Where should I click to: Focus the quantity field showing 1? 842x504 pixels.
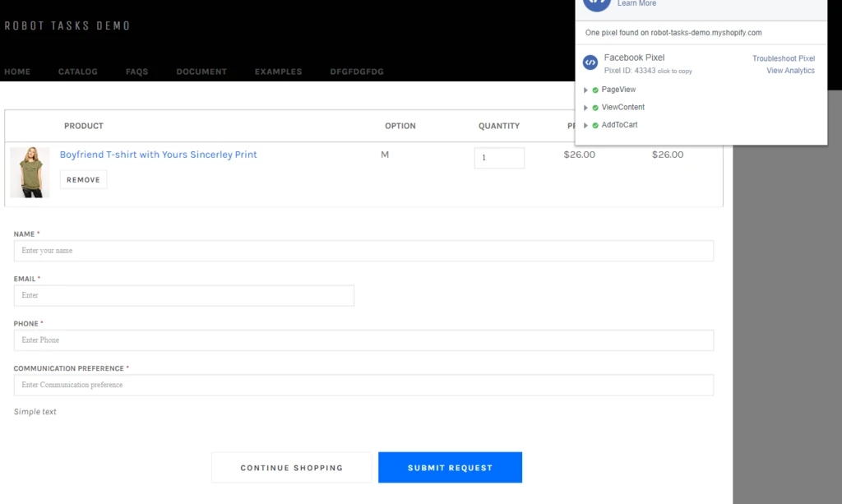click(x=498, y=158)
